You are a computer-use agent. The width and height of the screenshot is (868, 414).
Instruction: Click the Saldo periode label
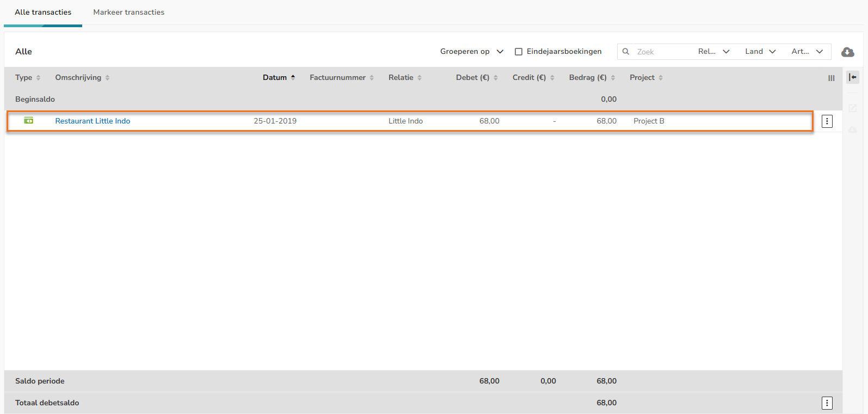point(40,381)
